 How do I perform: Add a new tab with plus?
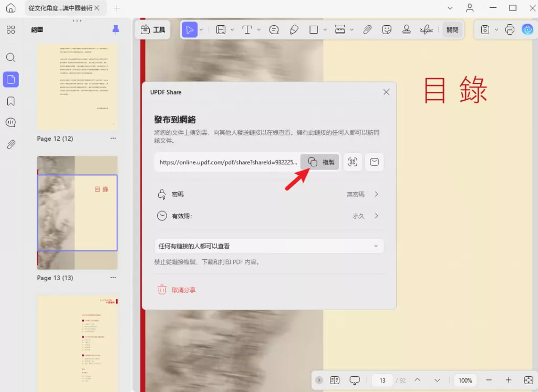(x=117, y=8)
